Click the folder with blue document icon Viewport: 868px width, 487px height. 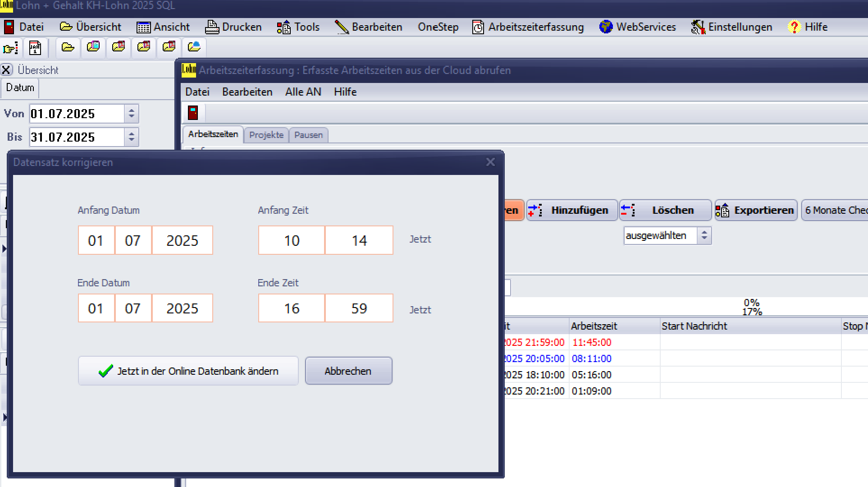[x=93, y=47]
